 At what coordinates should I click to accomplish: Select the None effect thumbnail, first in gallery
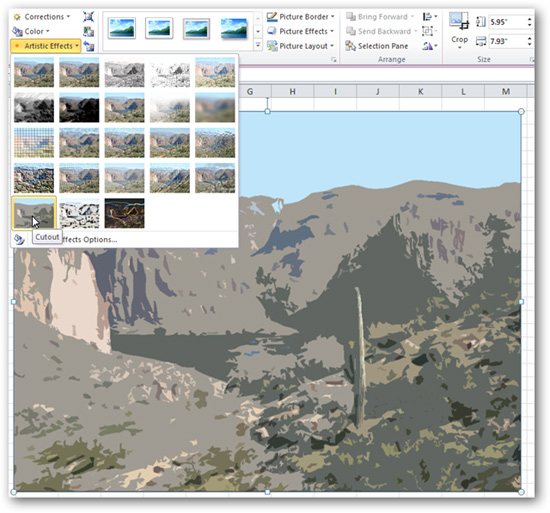pyautogui.click(x=34, y=73)
